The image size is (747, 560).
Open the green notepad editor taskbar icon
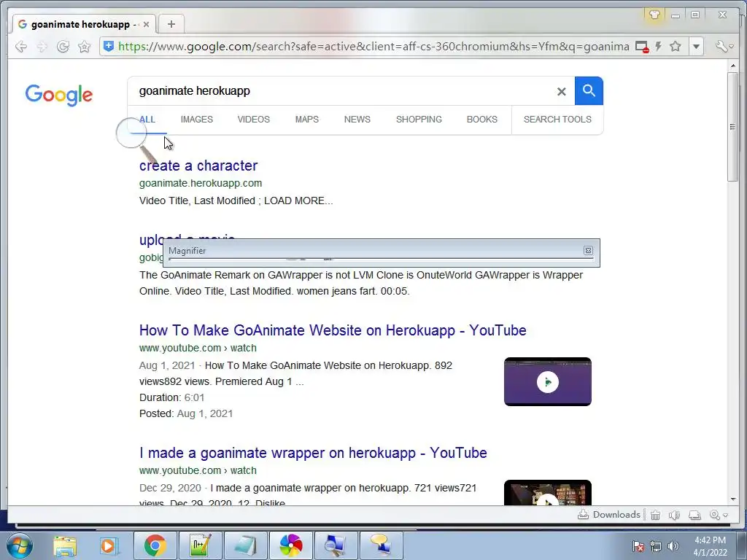pyautogui.click(x=200, y=545)
